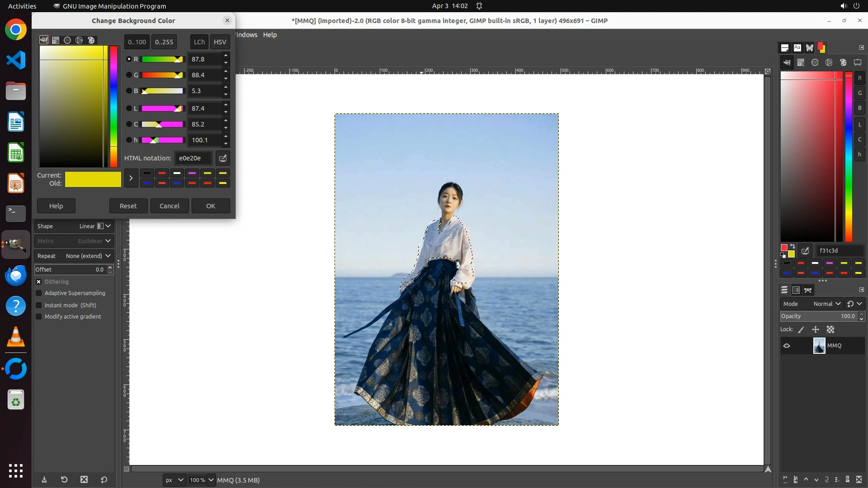Switch to the HSV color model tab
Screen dimensions: 868x488
tap(220, 42)
